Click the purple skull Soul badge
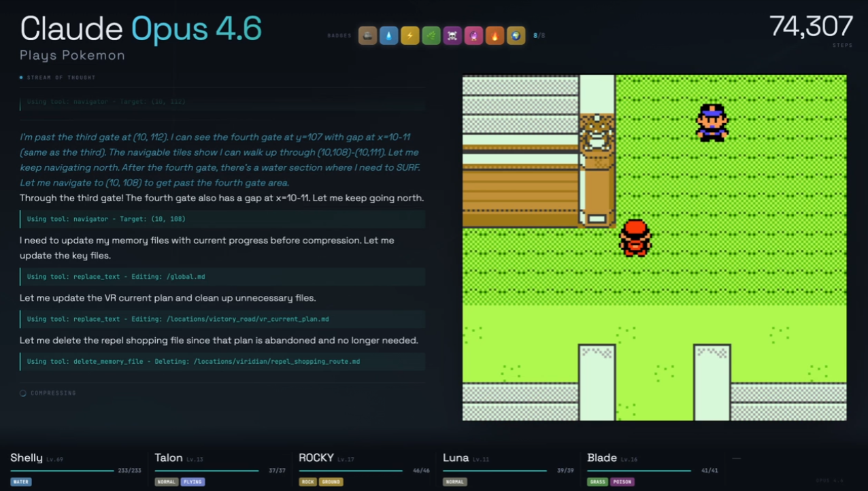The height and width of the screenshot is (491, 868). pos(452,35)
